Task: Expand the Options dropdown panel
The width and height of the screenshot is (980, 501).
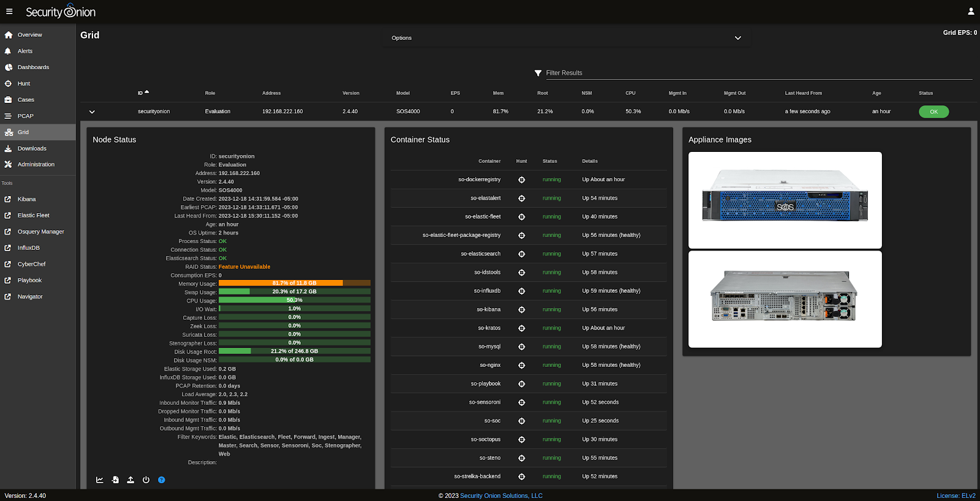Action: [x=567, y=38]
